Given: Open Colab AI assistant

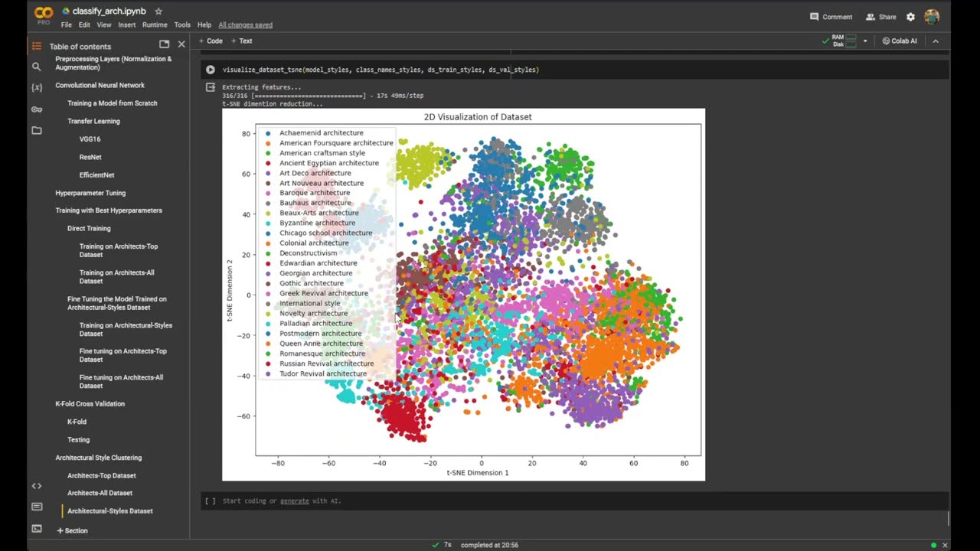Looking at the screenshot, I should (900, 41).
